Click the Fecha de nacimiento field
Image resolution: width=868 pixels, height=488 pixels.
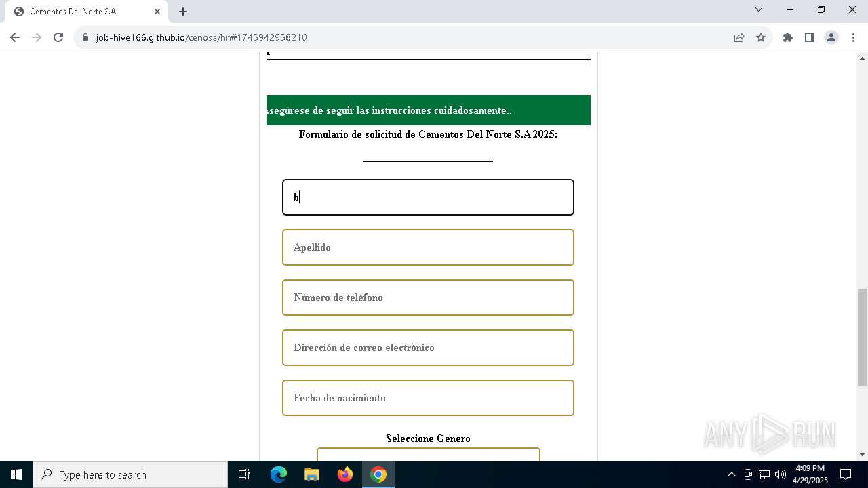[x=428, y=398]
